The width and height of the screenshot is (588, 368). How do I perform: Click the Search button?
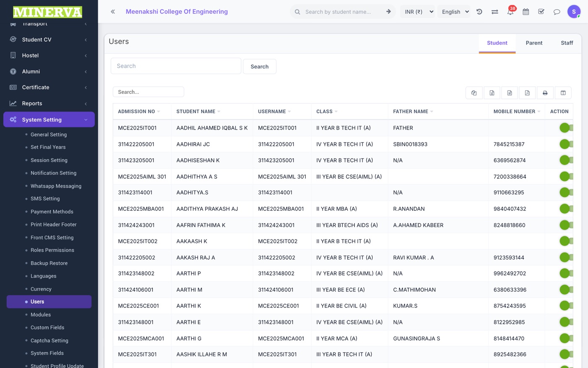pos(260,66)
